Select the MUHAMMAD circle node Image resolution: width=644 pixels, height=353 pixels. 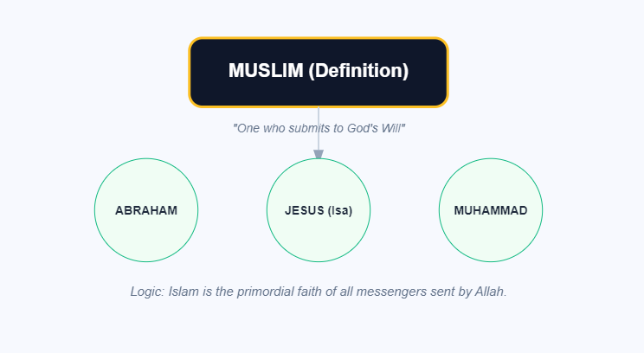[491, 234]
